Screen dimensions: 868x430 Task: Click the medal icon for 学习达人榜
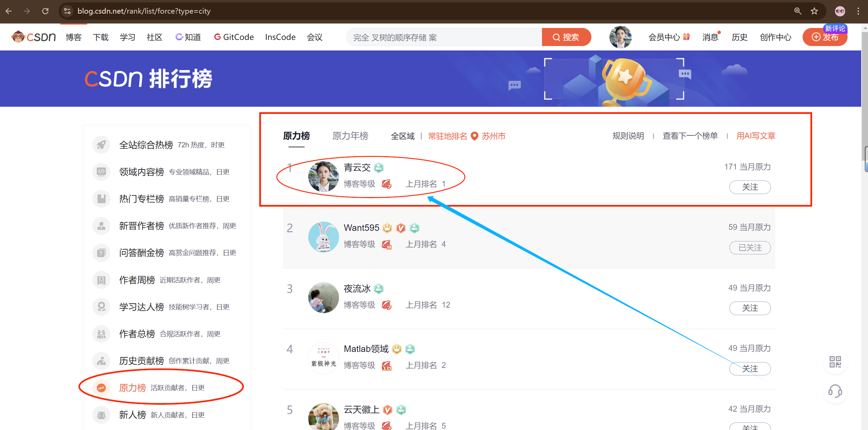101,307
